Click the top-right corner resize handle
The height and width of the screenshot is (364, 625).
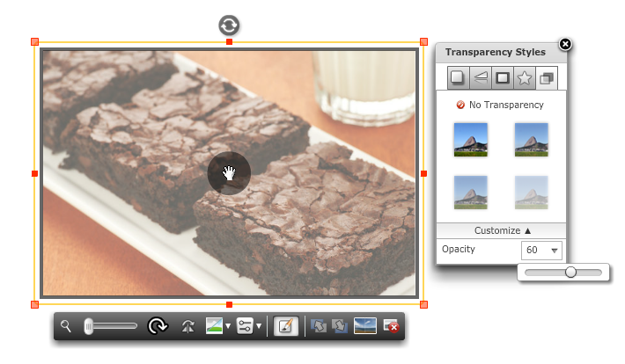pos(423,42)
